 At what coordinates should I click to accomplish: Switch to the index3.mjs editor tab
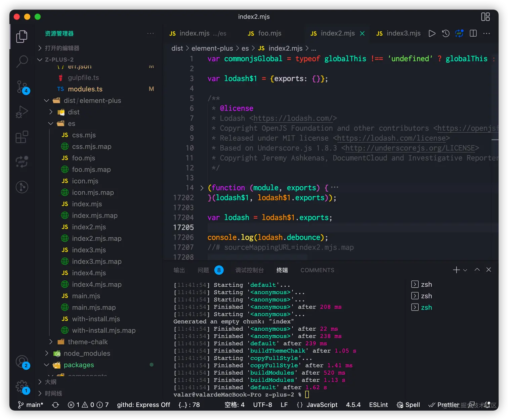click(398, 33)
